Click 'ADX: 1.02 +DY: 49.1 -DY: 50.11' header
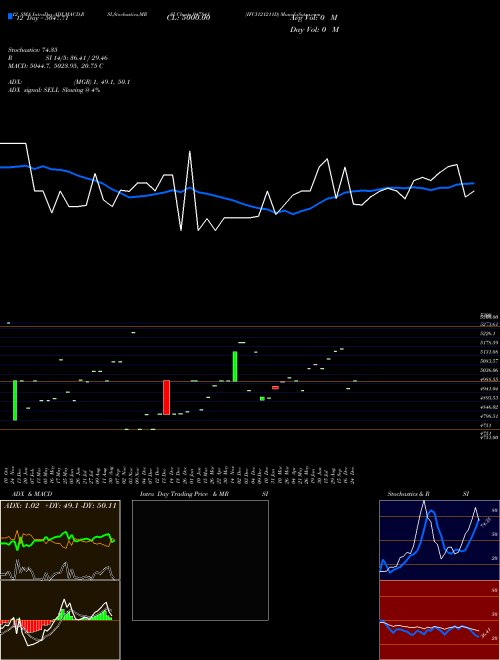500x660 pixels. (60, 506)
